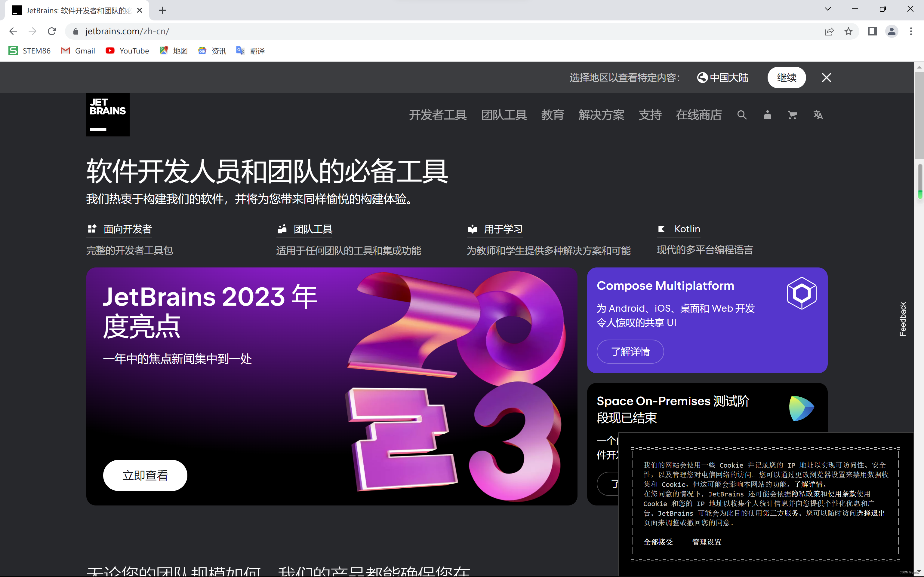This screenshot has width=924, height=577.
Task: Open the 中国大陆 region selector
Action: pos(723,78)
